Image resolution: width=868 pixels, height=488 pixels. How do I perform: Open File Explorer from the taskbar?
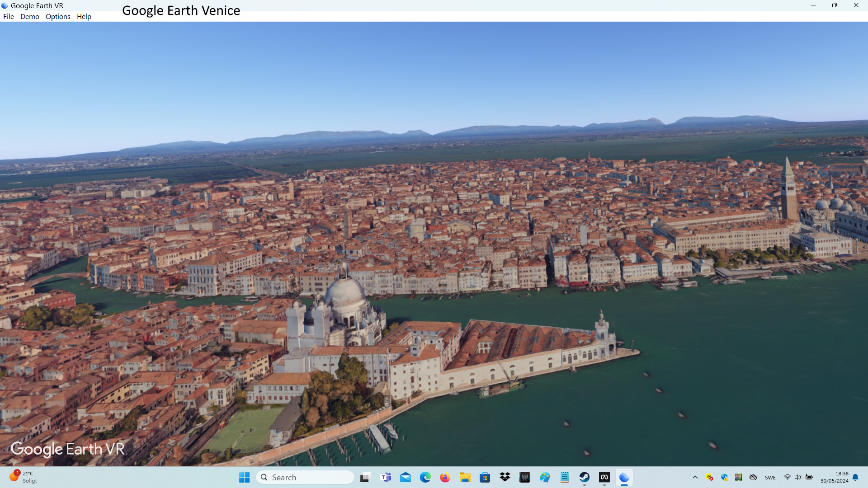point(465,477)
